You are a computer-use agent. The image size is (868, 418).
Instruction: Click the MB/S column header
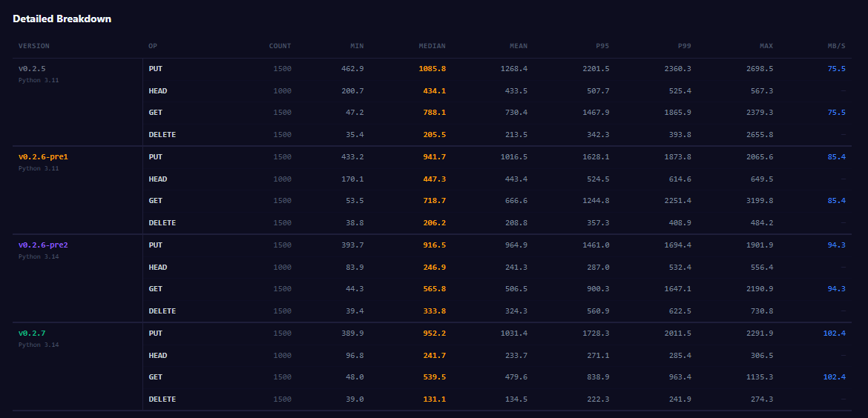pyautogui.click(x=836, y=46)
